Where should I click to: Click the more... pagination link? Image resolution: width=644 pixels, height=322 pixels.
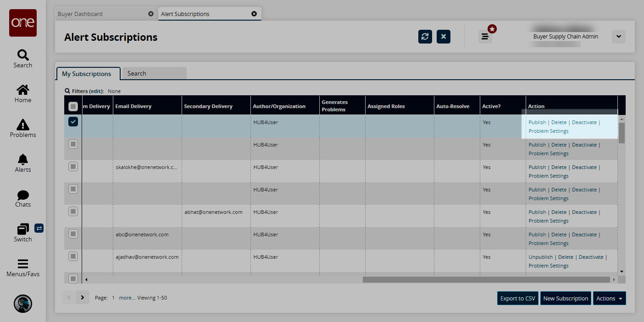(x=127, y=298)
